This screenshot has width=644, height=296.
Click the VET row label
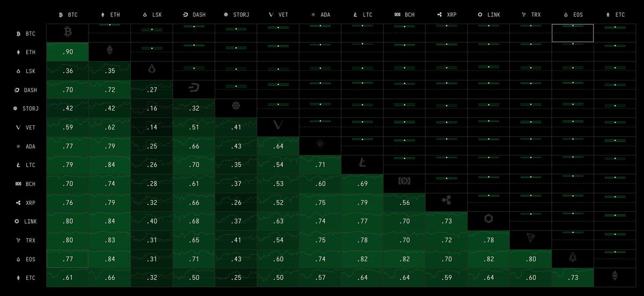pyautogui.click(x=26, y=128)
